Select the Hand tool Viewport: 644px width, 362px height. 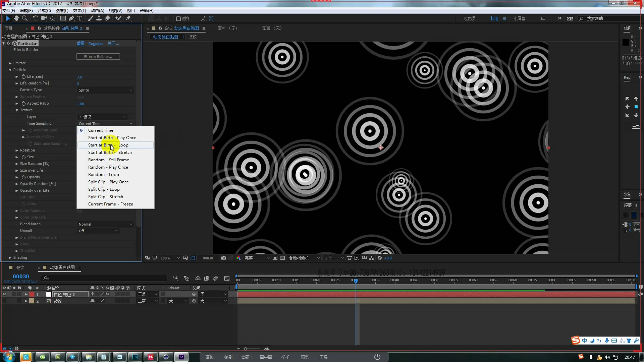16,18
